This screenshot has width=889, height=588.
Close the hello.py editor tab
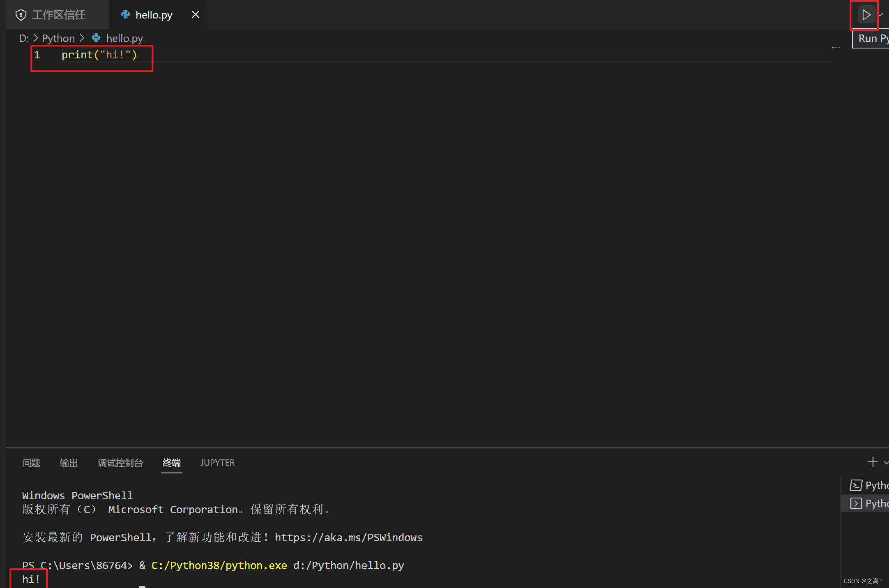[196, 15]
